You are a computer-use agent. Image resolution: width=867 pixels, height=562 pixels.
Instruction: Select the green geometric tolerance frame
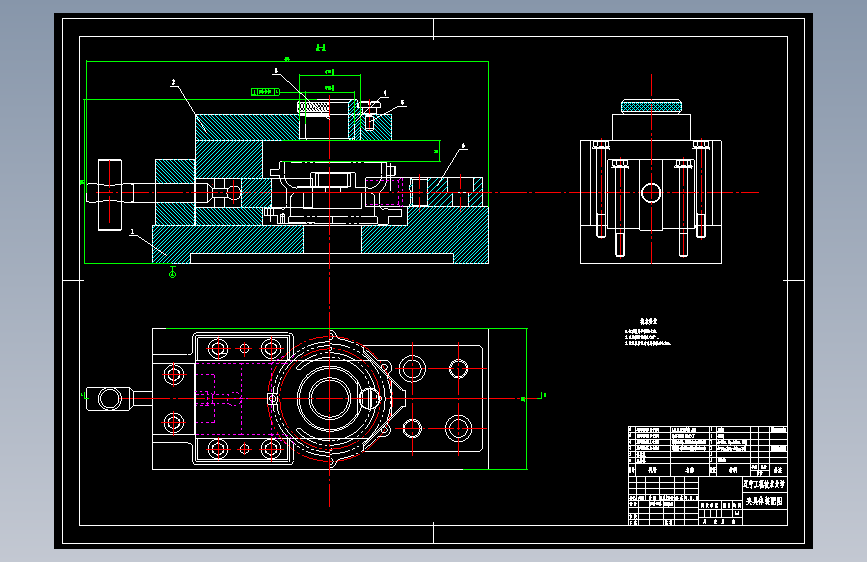(266, 92)
